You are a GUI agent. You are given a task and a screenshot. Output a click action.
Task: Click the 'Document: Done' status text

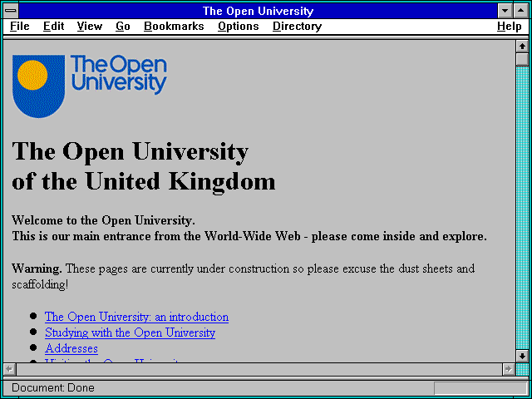[x=53, y=388]
